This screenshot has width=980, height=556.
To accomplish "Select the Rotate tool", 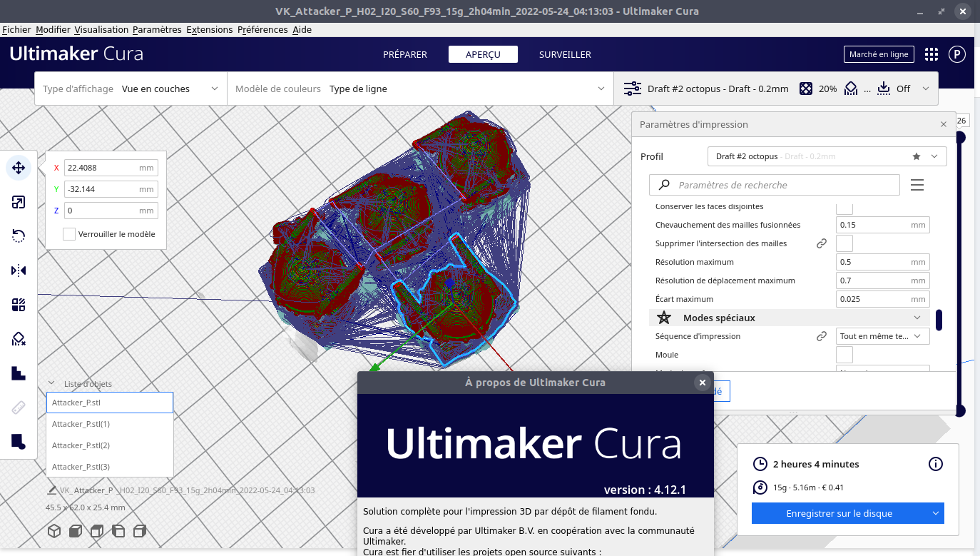I will [19, 236].
